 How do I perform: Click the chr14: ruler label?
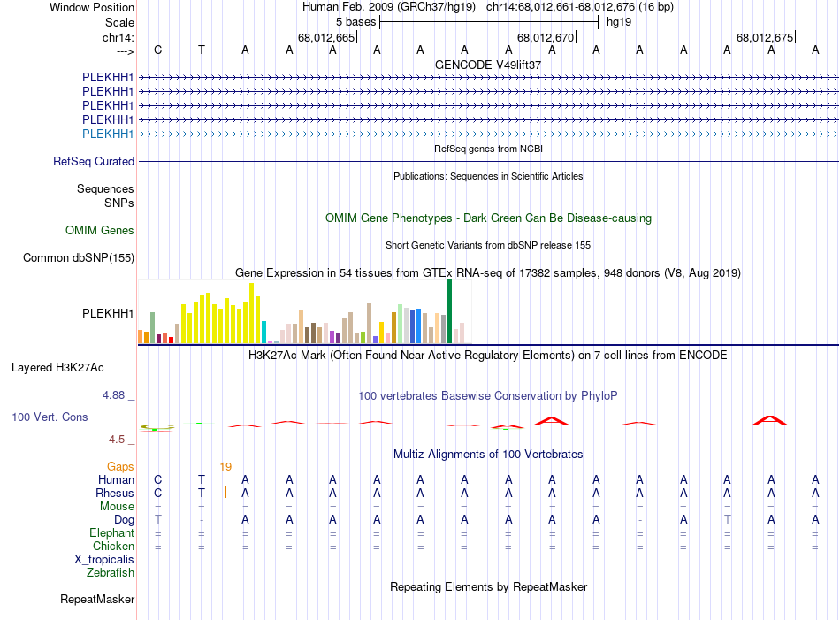(x=118, y=37)
